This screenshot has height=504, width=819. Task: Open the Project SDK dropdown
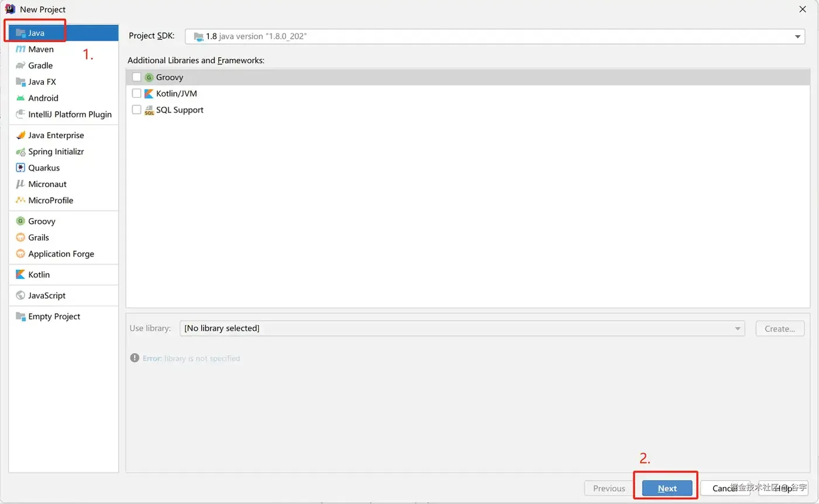[495, 36]
